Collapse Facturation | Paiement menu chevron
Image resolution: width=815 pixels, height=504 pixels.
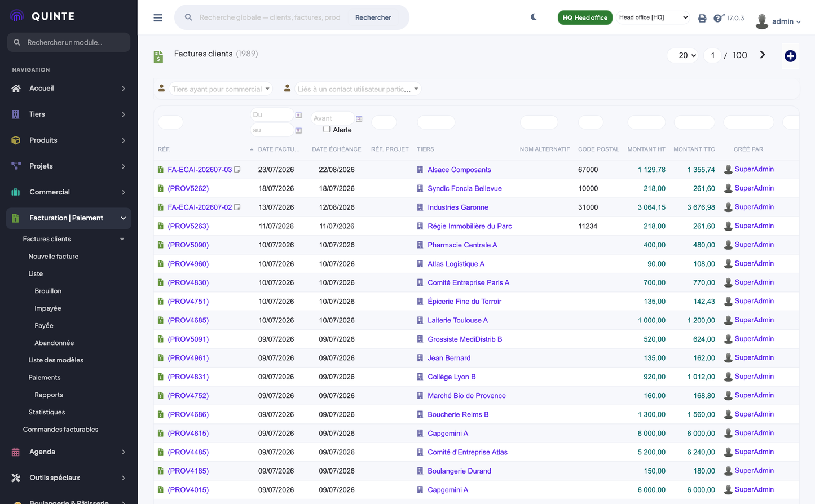(x=123, y=218)
